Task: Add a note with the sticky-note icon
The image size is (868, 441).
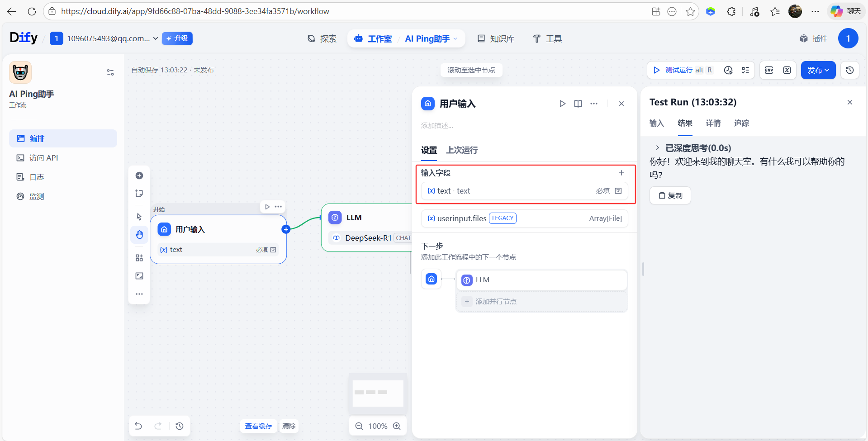Action: [139, 194]
